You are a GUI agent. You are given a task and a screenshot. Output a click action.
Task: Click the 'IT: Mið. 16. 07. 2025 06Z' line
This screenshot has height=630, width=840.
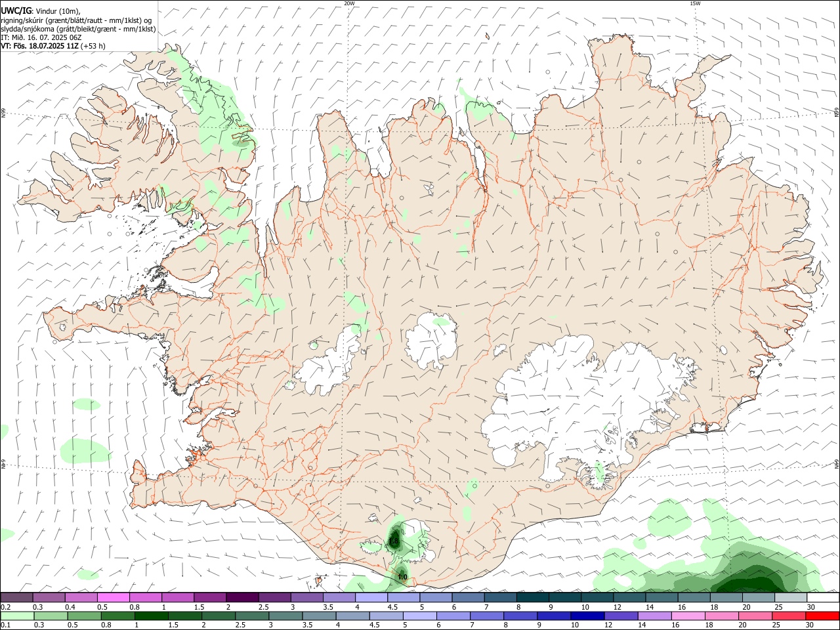pyautogui.click(x=41, y=37)
